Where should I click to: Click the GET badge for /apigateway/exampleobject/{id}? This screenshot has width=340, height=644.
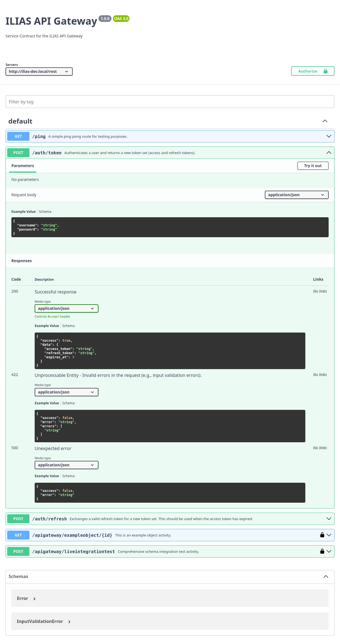point(18,535)
